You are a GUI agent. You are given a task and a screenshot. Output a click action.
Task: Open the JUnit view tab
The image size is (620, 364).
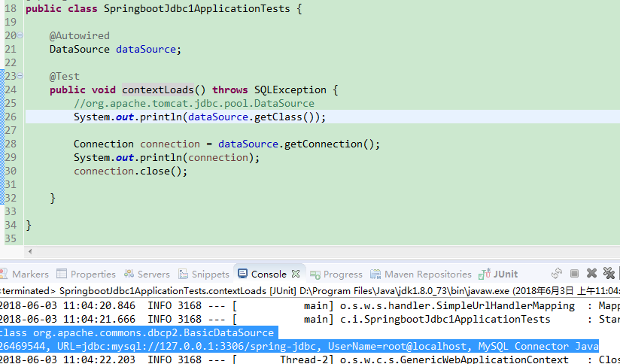pyautogui.click(x=498, y=274)
